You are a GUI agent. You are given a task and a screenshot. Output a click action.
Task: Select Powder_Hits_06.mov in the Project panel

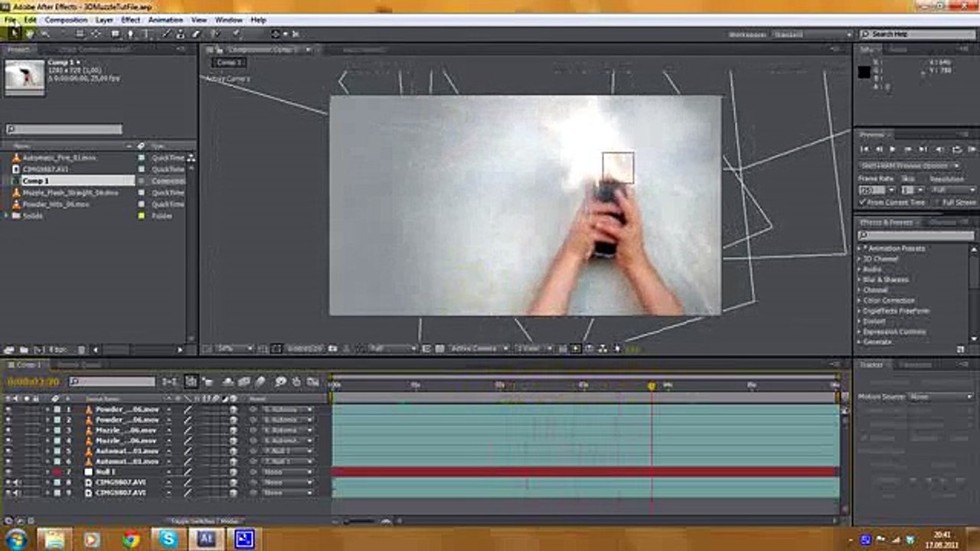click(56, 204)
